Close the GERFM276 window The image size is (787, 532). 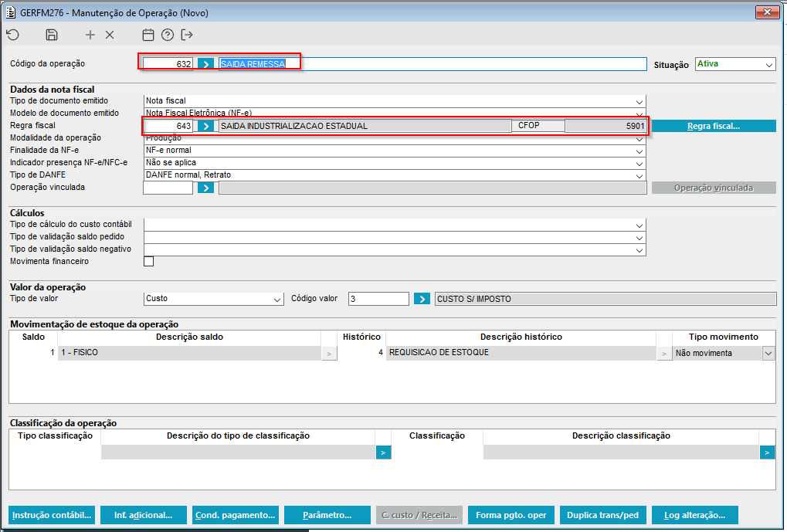coord(767,12)
